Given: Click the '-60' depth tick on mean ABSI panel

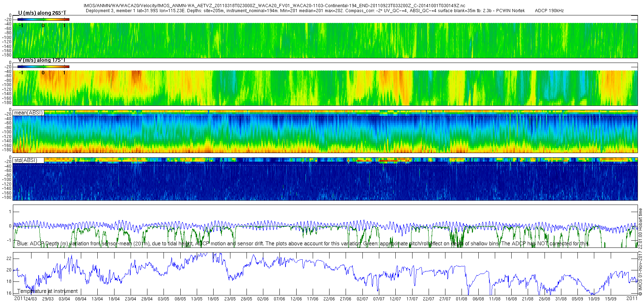Looking at the screenshot, I should point(9,123).
